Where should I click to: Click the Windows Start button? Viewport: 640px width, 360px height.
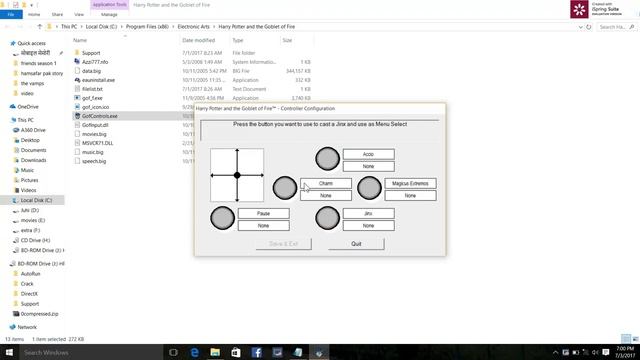9,352
